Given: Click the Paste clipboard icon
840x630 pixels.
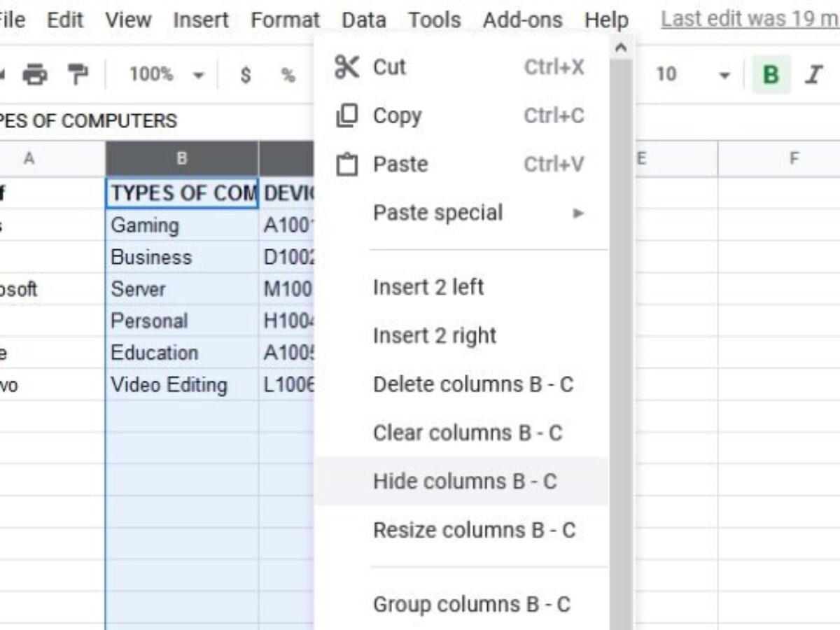Looking at the screenshot, I should point(347,164).
